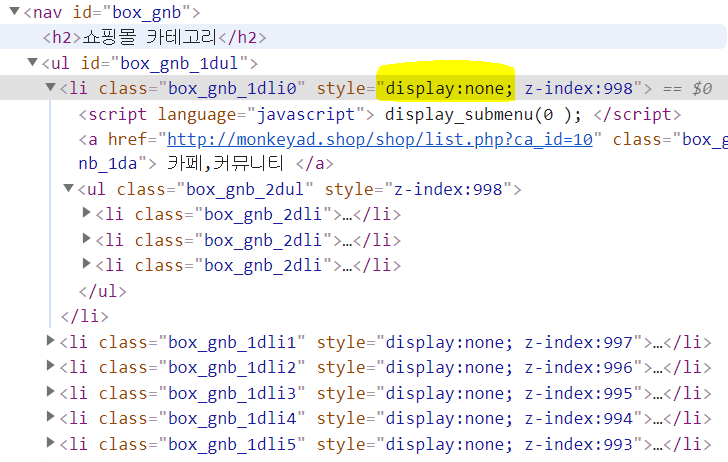Click the z-index:995 style value
This screenshot has width=728, height=462.
pyautogui.click(x=579, y=394)
